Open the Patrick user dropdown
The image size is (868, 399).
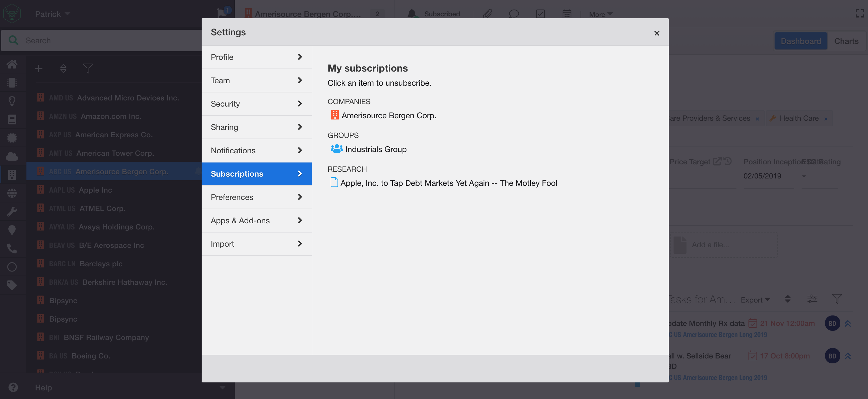click(52, 14)
